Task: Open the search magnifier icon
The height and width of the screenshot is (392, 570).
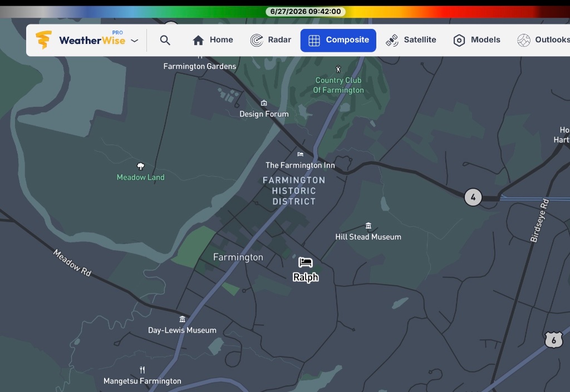Action: [x=165, y=40]
